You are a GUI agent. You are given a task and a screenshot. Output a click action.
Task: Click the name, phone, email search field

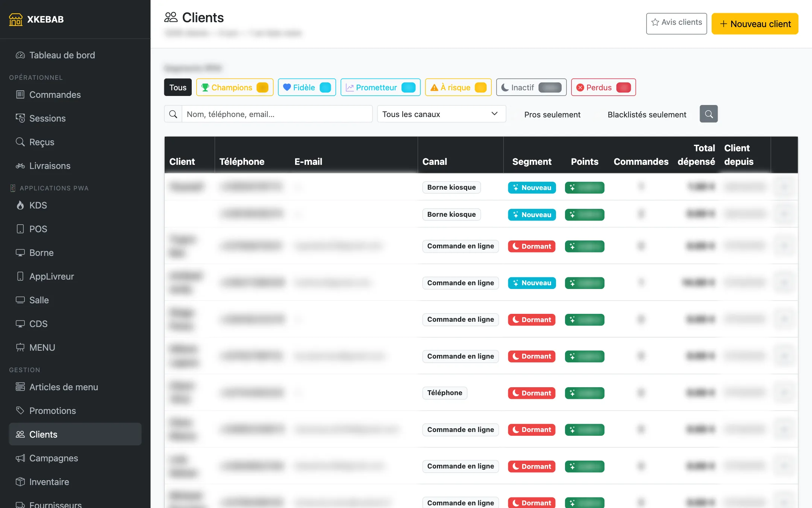(277, 114)
